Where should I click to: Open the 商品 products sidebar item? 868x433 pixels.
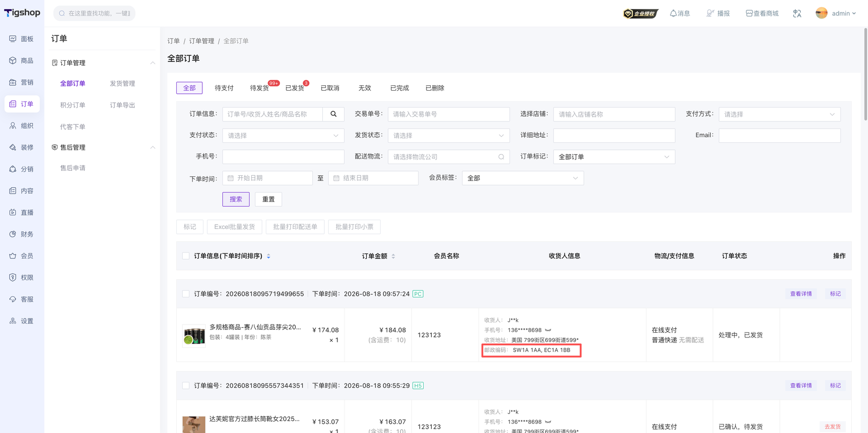(22, 61)
